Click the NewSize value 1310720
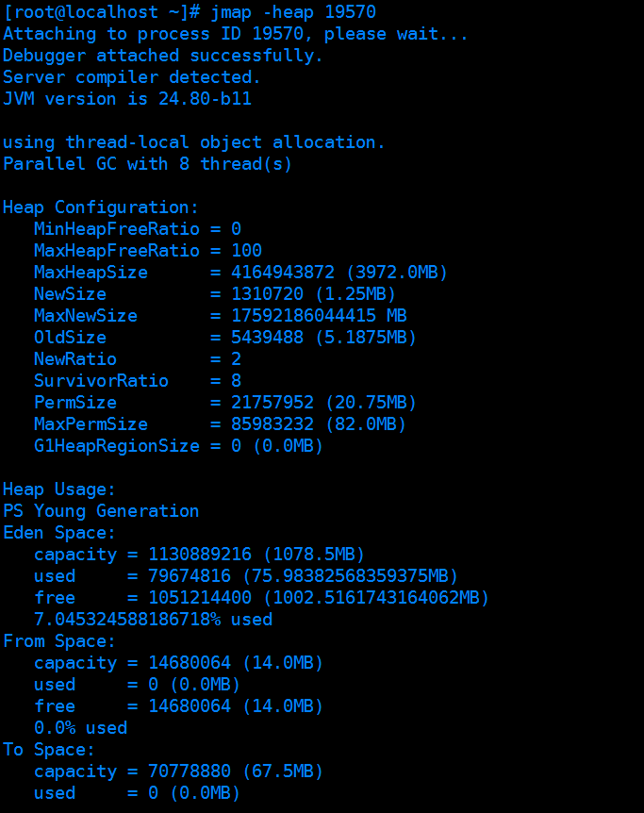This screenshot has height=813, width=644. coord(267,294)
